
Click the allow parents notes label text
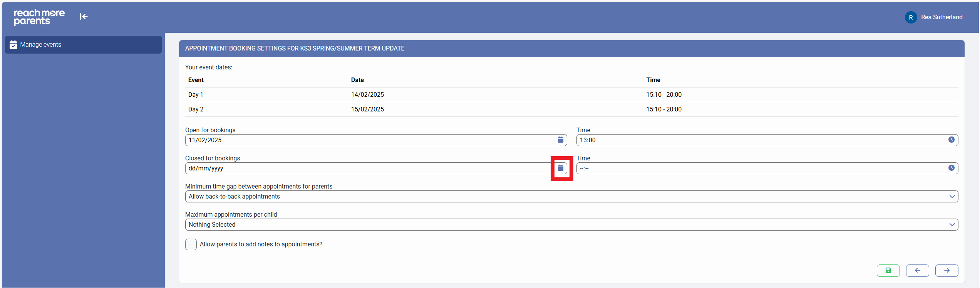(x=261, y=244)
